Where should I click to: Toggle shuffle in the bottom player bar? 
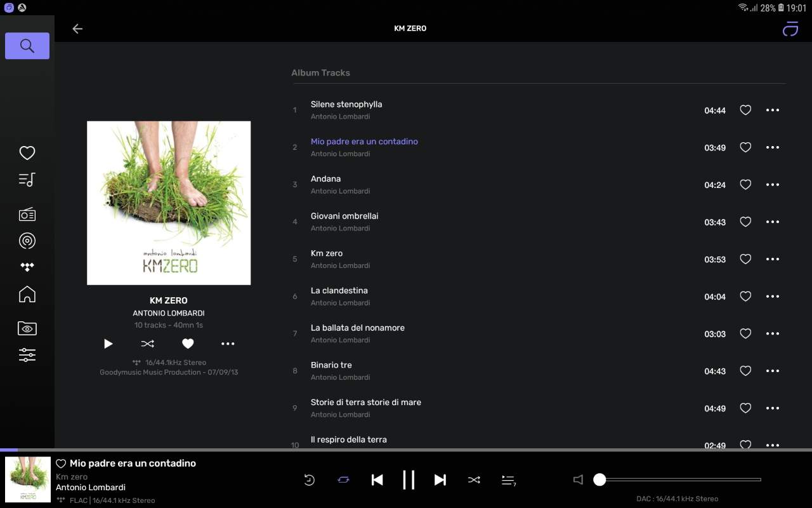tap(474, 480)
